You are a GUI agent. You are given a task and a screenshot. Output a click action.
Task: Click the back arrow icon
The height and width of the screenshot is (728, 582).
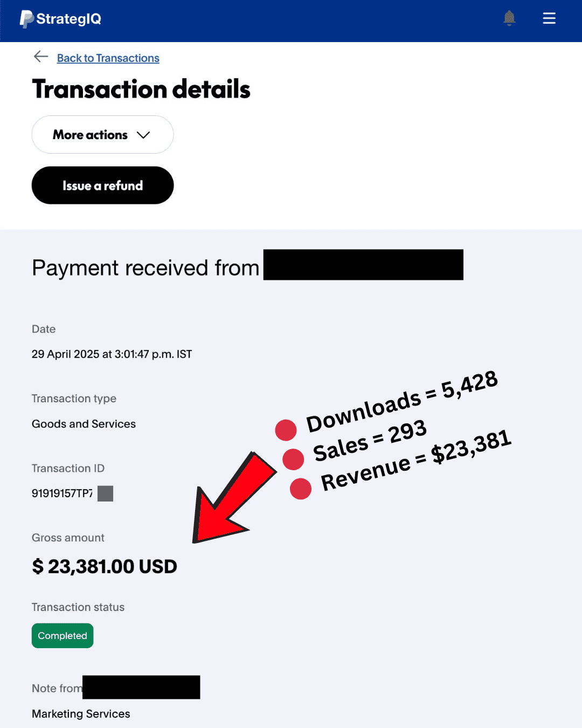(x=41, y=57)
